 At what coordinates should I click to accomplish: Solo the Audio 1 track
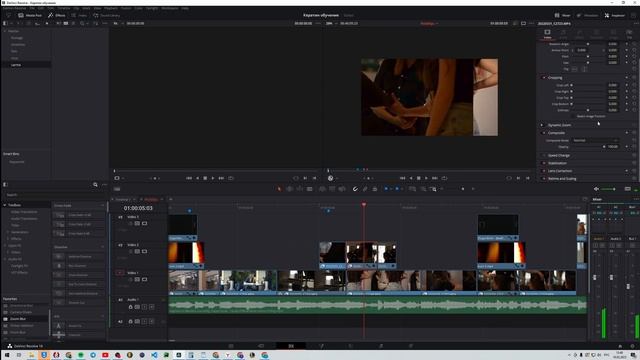144,307
